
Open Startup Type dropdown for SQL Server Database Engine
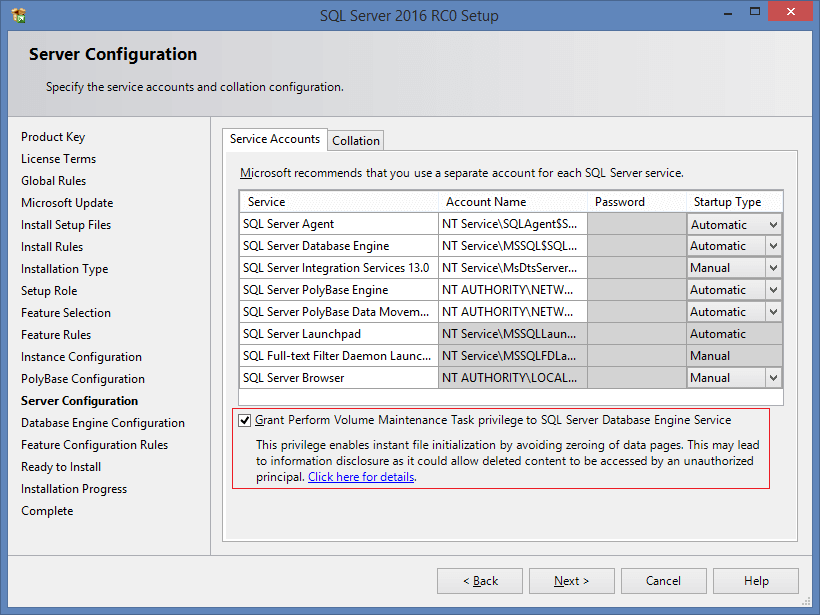(775, 245)
